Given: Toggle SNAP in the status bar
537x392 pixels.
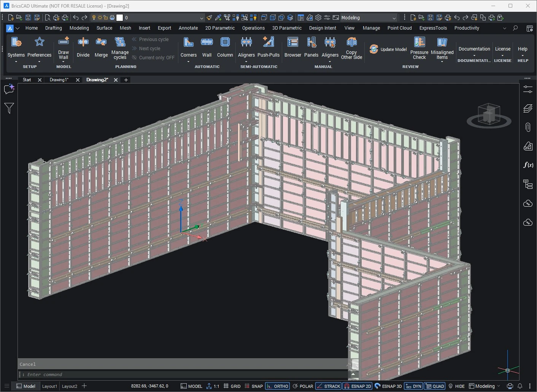Looking at the screenshot, I should point(254,386).
